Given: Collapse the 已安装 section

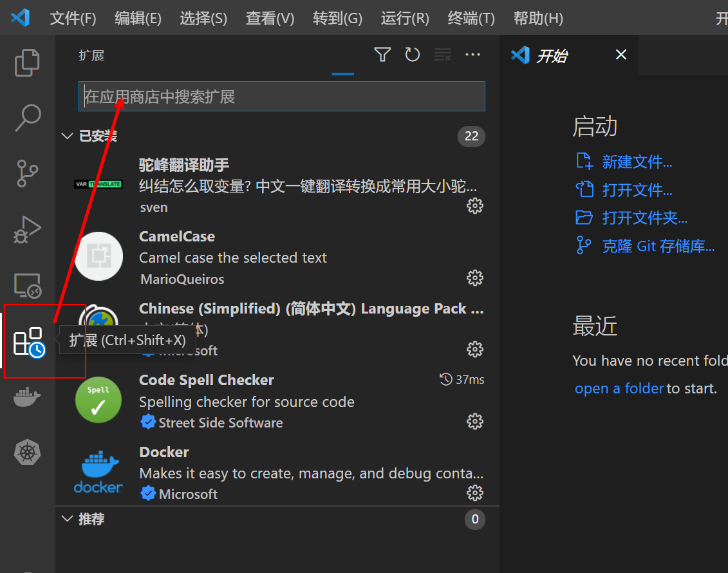Looking at the screenshot, I should [x=68, y=136].
